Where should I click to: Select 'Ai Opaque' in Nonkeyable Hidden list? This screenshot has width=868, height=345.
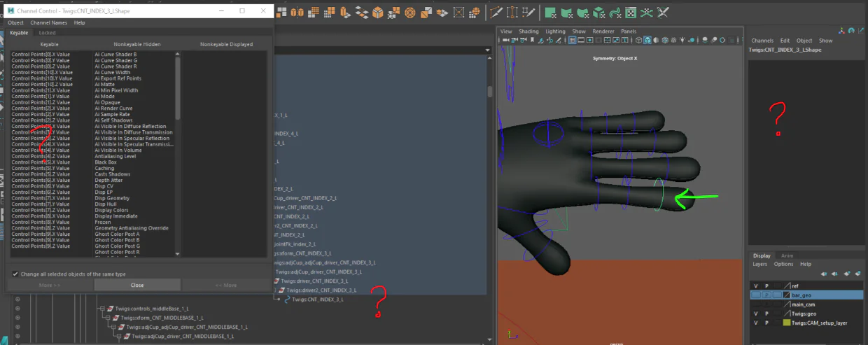(x=107, y=102)
